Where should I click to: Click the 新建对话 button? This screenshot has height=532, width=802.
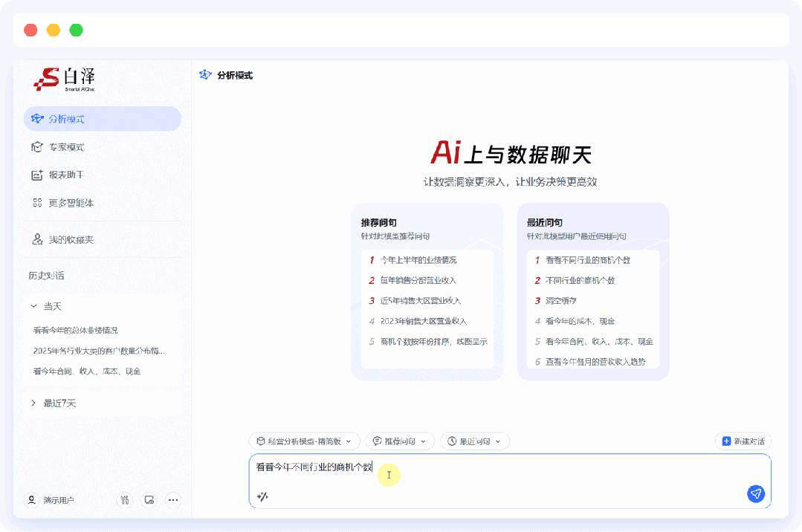tap(743, 440)
